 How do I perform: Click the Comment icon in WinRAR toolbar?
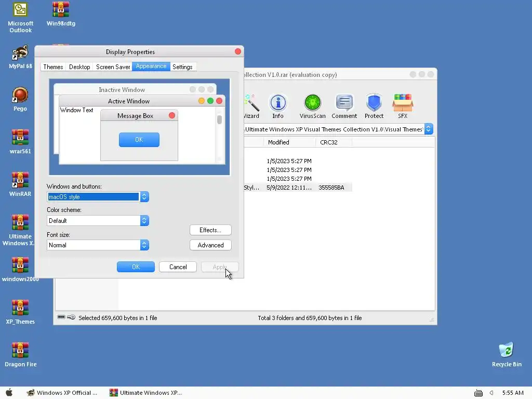point(344,107)
